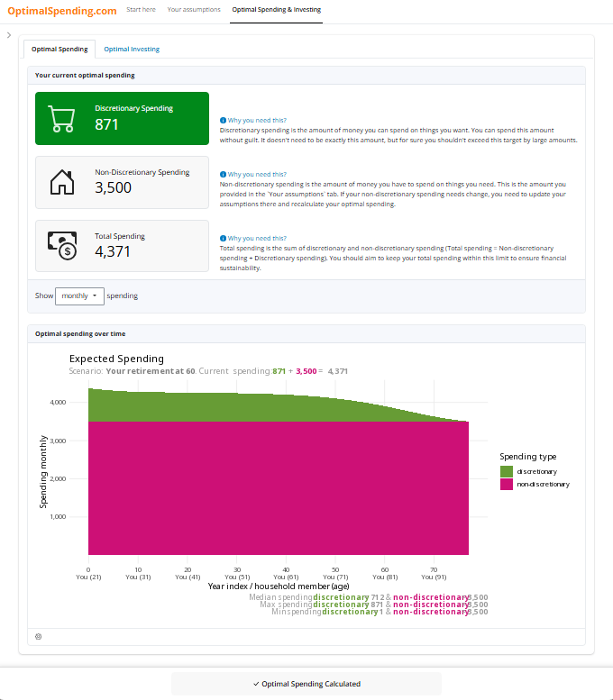
Task: Click info icon beside discretionary 'Why you need this?'
Action: 223,120
